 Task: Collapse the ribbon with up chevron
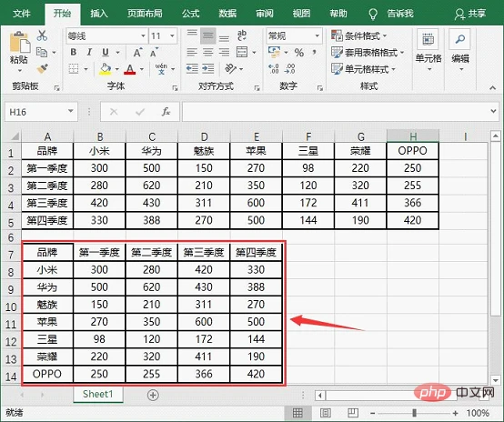pos(492,87)
